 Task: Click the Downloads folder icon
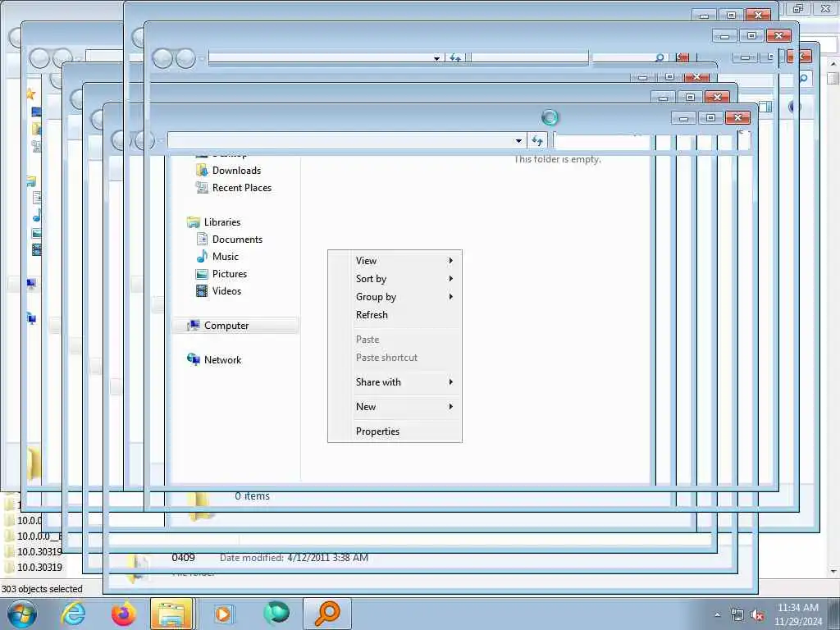coord(202,171)
